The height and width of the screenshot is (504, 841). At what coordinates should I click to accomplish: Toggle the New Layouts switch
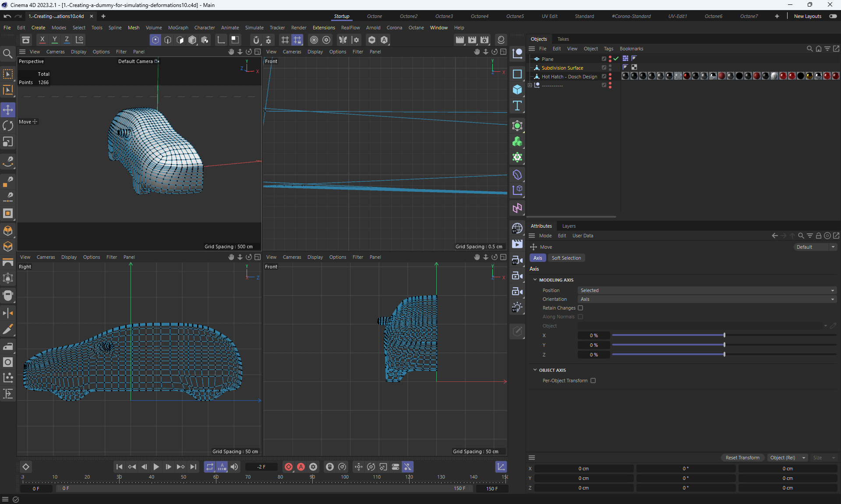point(833,16)
